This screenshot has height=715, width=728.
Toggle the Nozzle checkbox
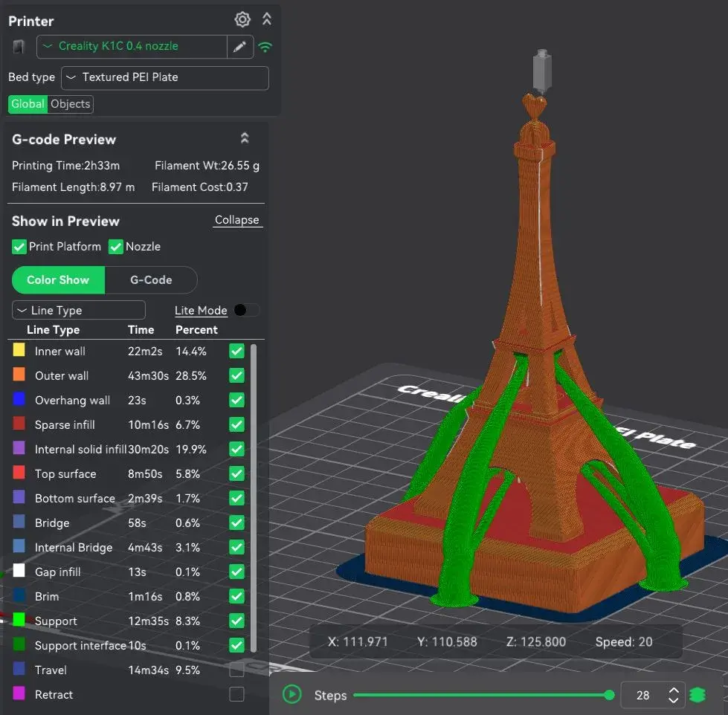coord(115,246)
